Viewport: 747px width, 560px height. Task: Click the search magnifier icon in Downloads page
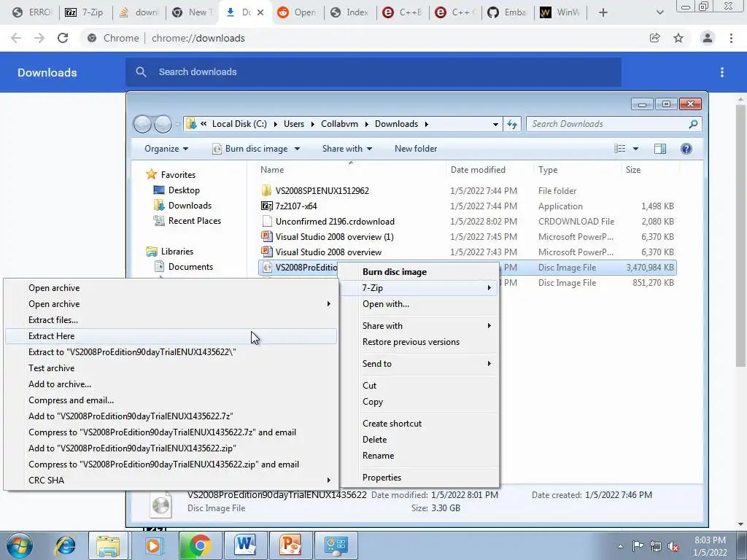(x=141, y=72)
